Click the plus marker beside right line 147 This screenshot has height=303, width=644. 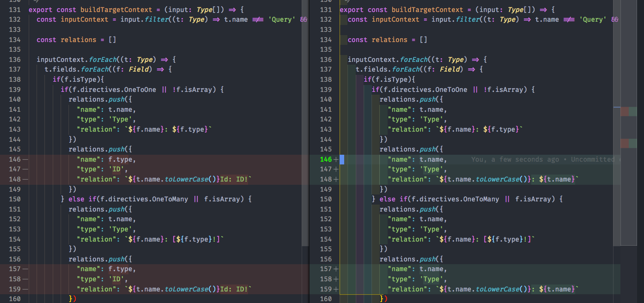336,170
